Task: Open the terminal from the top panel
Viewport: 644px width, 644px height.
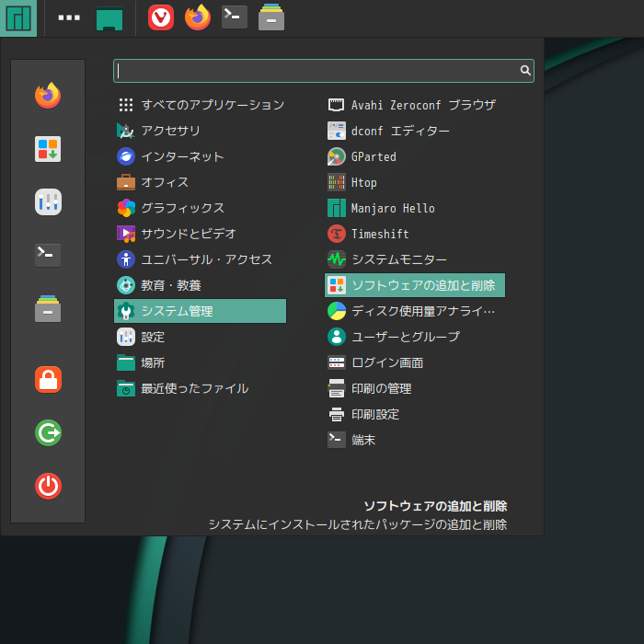Action: [x=235, y=17]
